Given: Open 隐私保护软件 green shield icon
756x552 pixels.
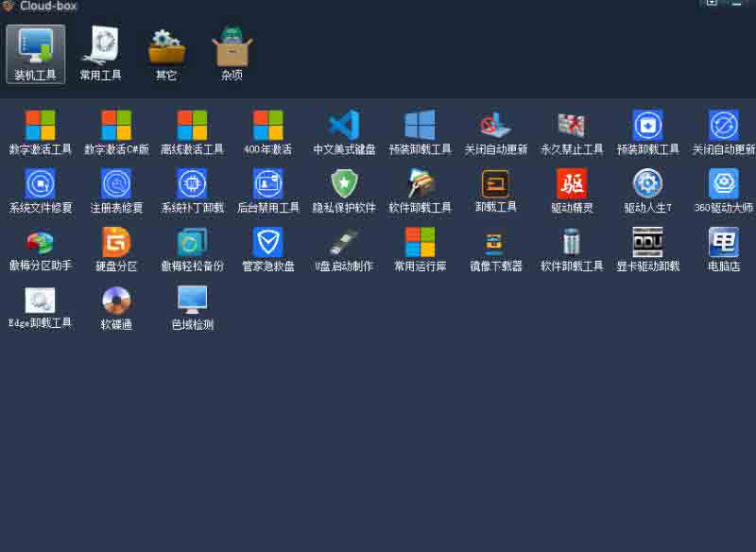Looking at the screenshot, I should (x=344, y=190).
